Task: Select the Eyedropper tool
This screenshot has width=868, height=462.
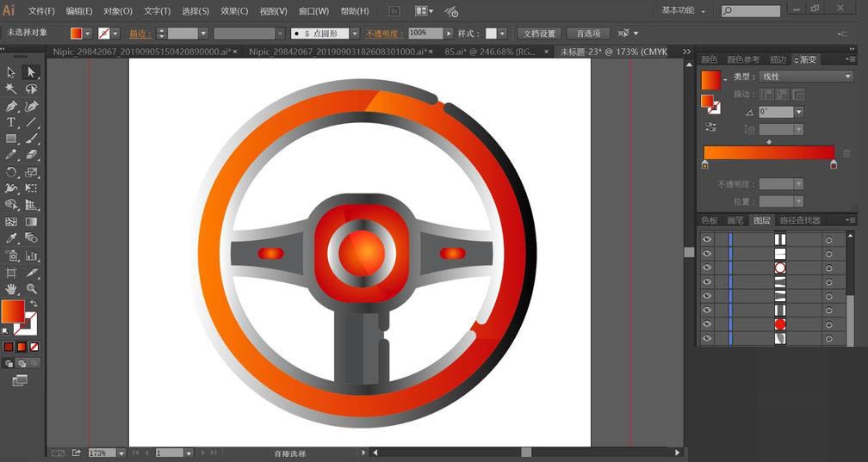Action: pyautogui.click(x=11, y=238)
